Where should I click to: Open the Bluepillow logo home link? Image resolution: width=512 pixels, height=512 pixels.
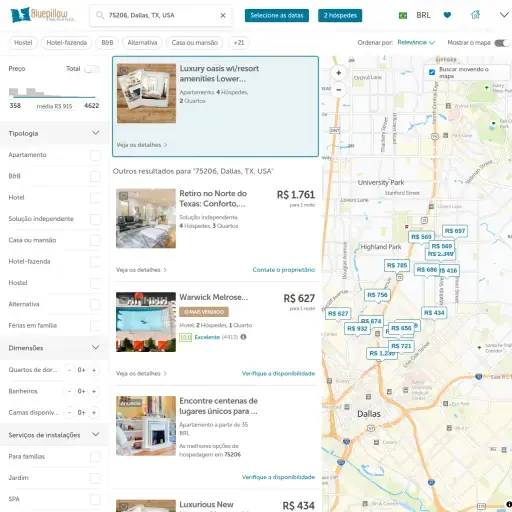tap(42, 15)
